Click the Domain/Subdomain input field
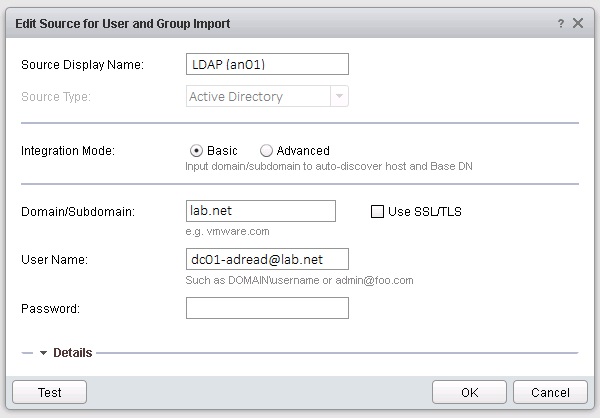Viewport: 600px width, 418px height. pos(261,211)
